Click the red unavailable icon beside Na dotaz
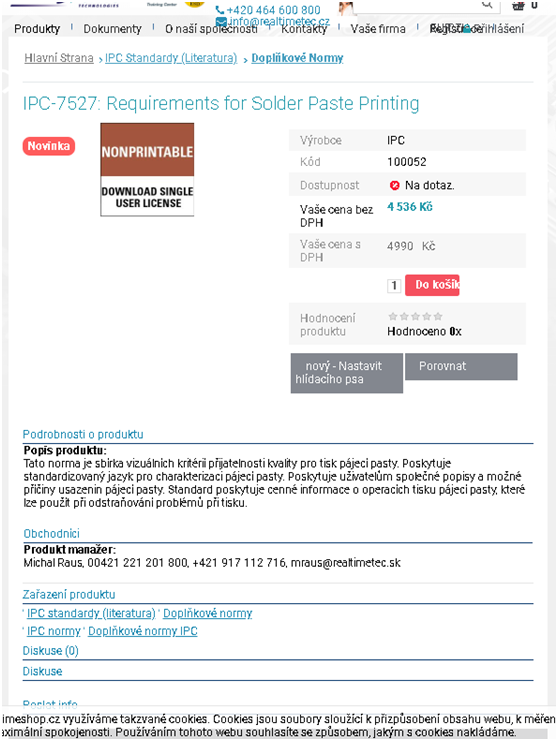558x741 pixels. (x=395, y=185)
